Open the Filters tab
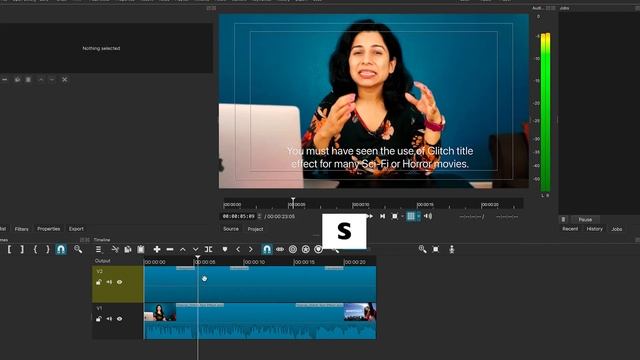This screenshot has width=640, height=360. (x=22, y=229)
